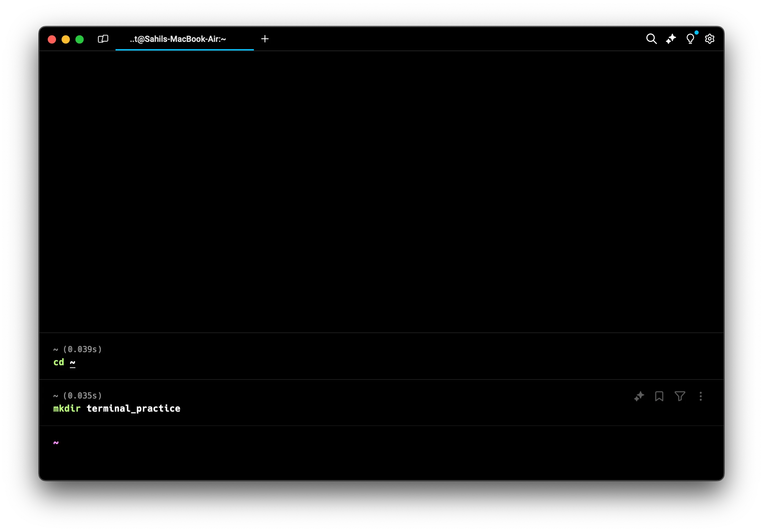The width and height of the screenshot is (763, 532).
Task: Open the tabs panel icon
Action: [x=103, y=39]
